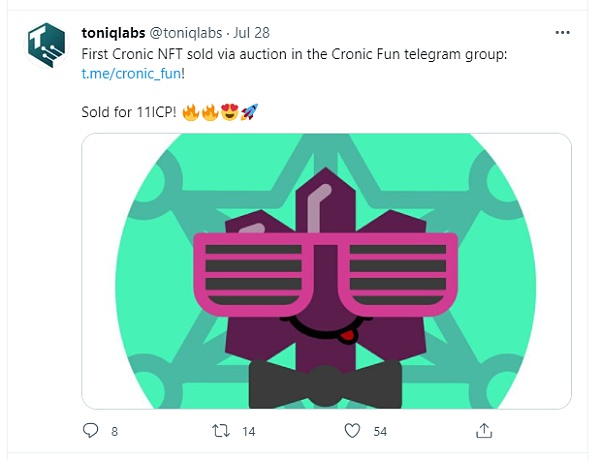
Task: Click the heart-eyes emoji
Action: pos(229,111)
